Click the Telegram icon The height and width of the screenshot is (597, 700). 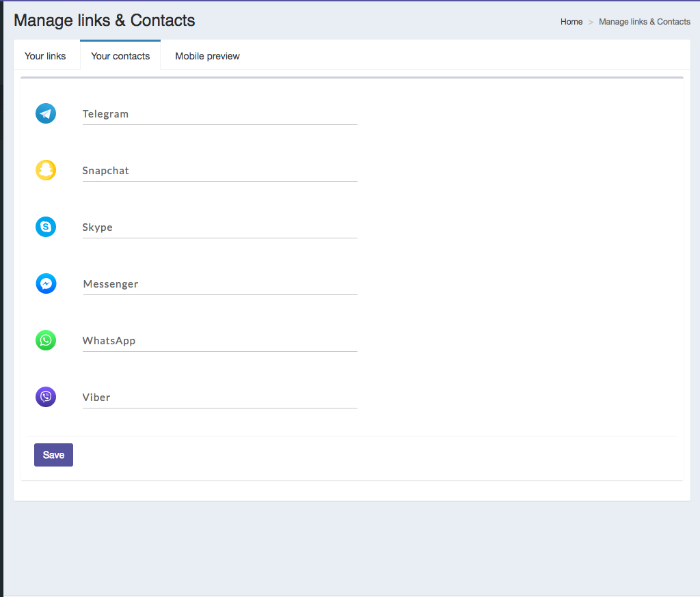pyautogui.click(x=46, y=113)
